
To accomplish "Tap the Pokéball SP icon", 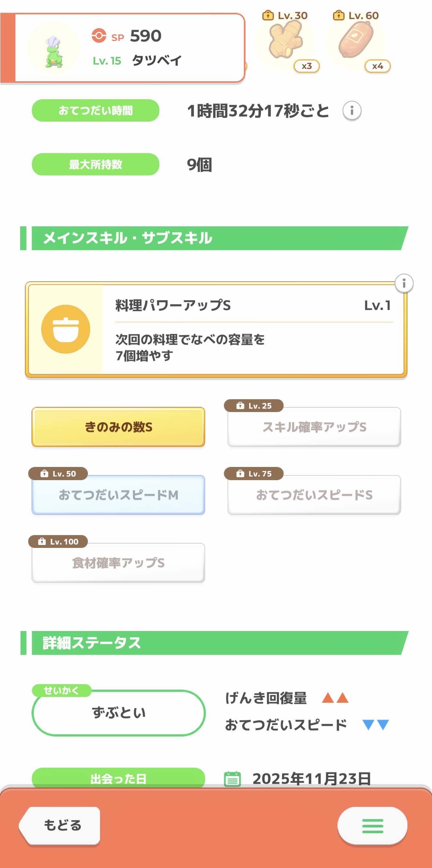I will coord(99,36).
